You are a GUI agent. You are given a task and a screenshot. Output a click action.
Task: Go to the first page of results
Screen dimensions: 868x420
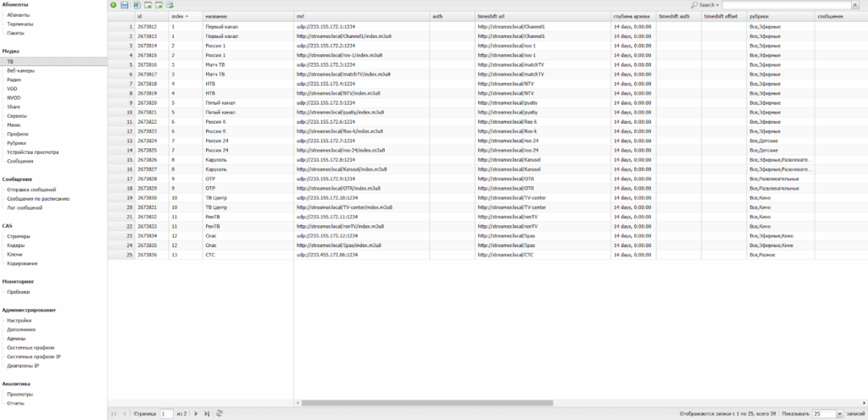pos(114,413)
